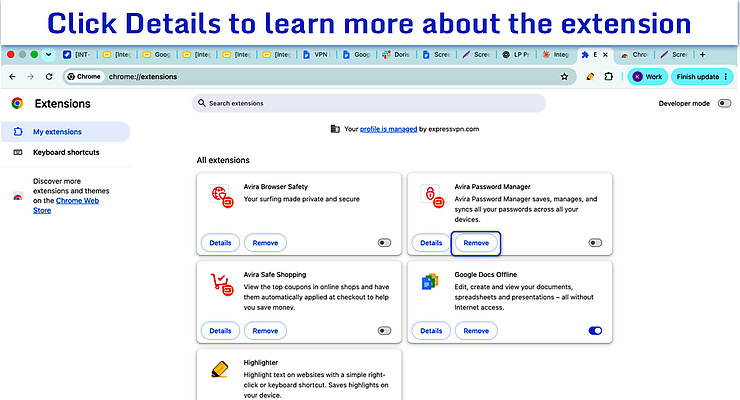The height and width of the screenshot is (400, 740).
Task: Click the Highlighter marker extension icon
Action: 220,369
